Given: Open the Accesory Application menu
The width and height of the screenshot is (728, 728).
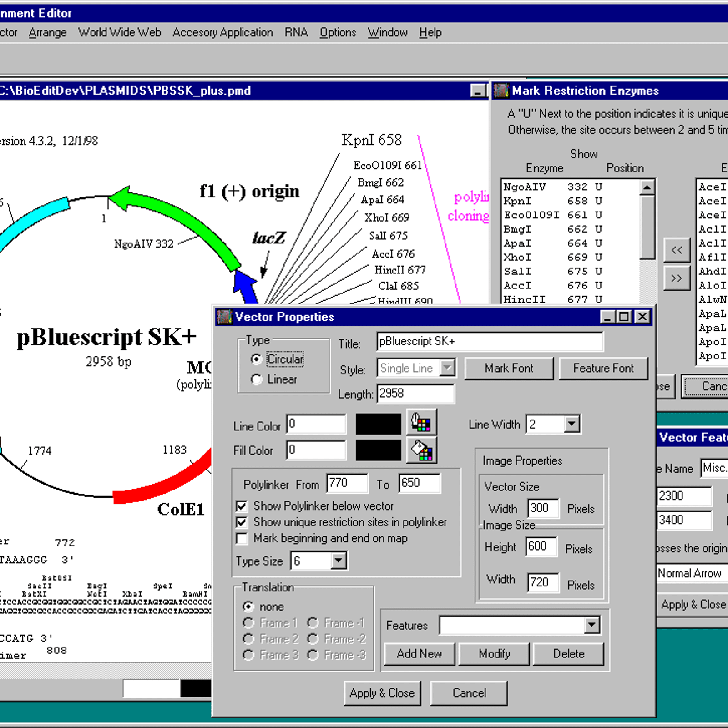Looking at the screenshot, I should pos(223,33).
